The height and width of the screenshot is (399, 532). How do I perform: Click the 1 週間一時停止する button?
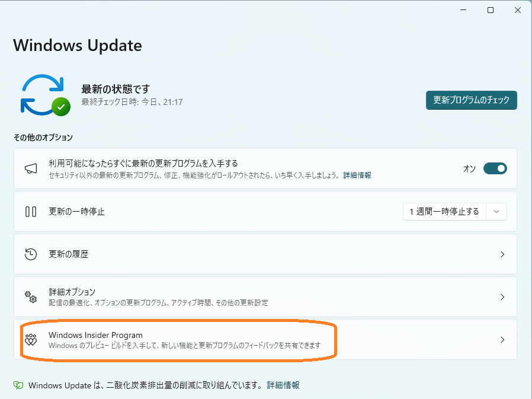point(444,212)
